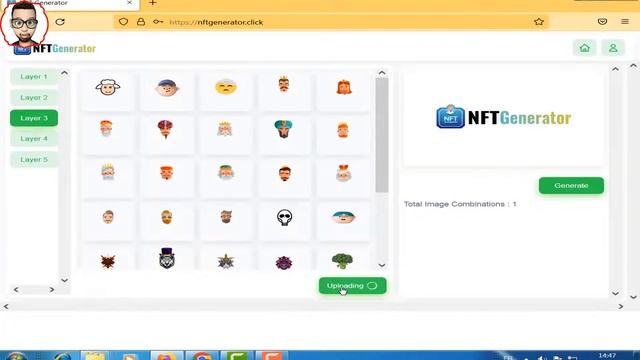Select the active Layer 3 tab

click(34, 118)
